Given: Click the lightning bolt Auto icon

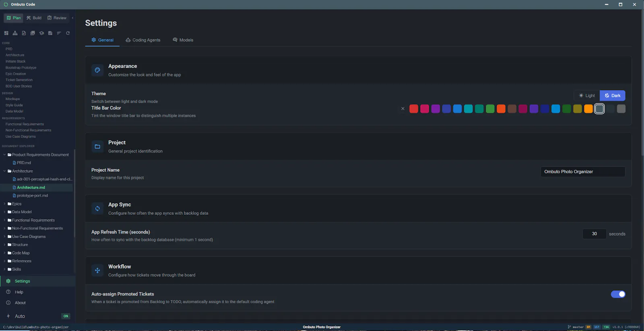Looking at the screenshot, I should 8,316.
